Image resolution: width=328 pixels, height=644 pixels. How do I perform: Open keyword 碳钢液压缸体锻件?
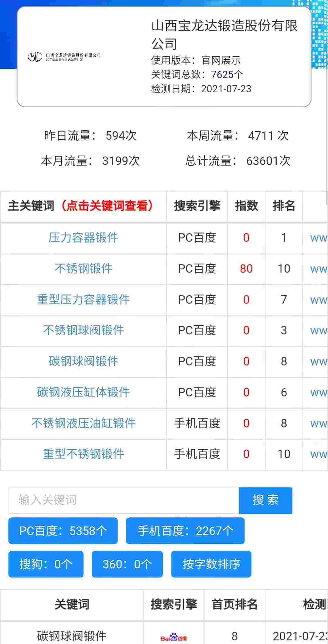[83, 392]
